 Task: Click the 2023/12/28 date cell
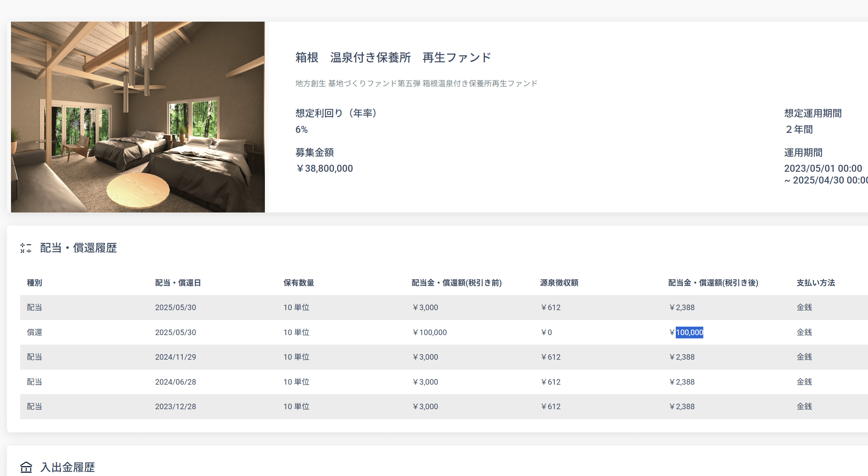[175, 407]
